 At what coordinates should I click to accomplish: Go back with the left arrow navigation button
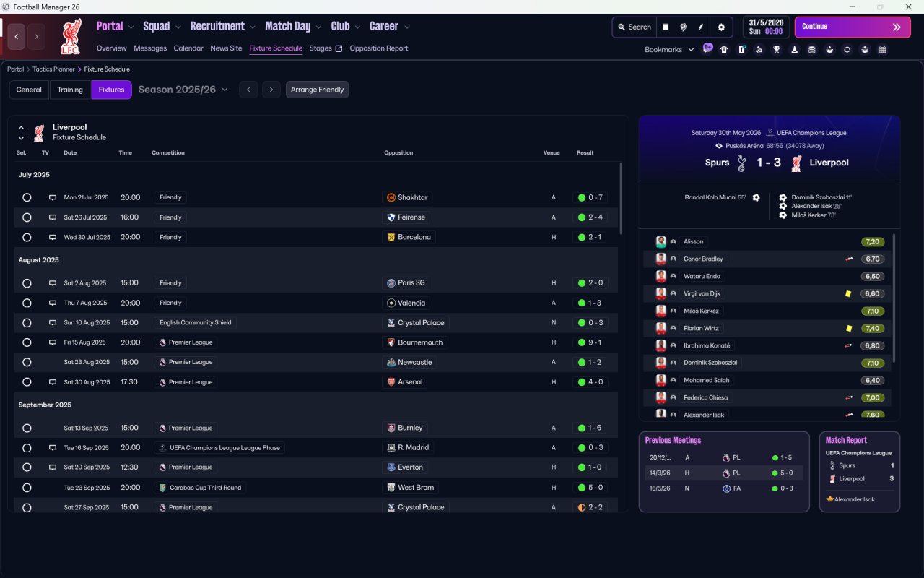tap(17, 37)
